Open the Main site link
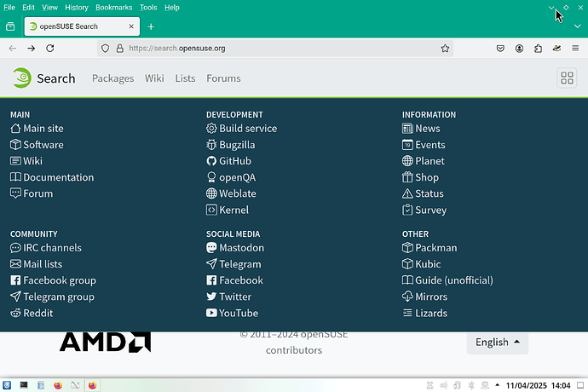The height and width of the screenshot is (392, 588). pyautogui.click(x=37, y=129)
